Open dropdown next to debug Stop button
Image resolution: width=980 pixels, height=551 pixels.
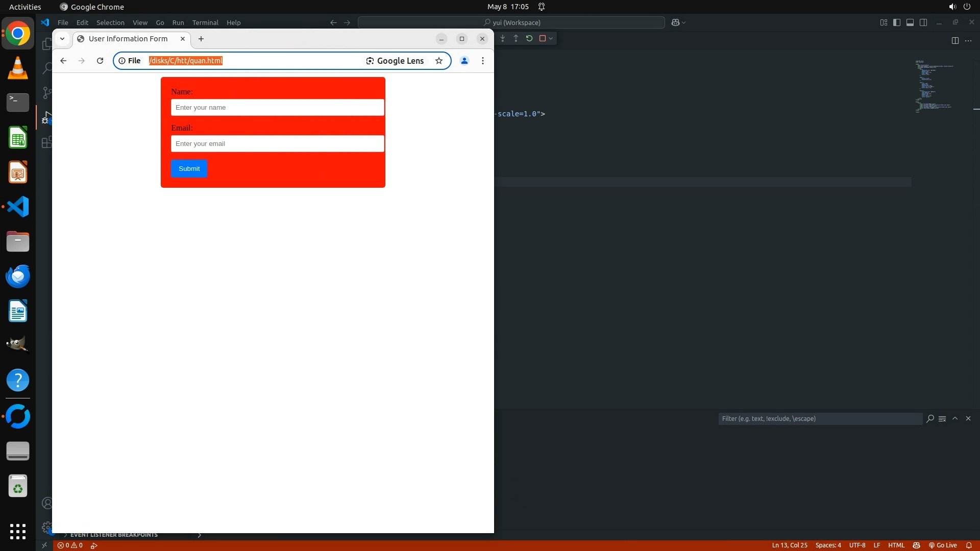pyautogui.click(x=551, y=38)
